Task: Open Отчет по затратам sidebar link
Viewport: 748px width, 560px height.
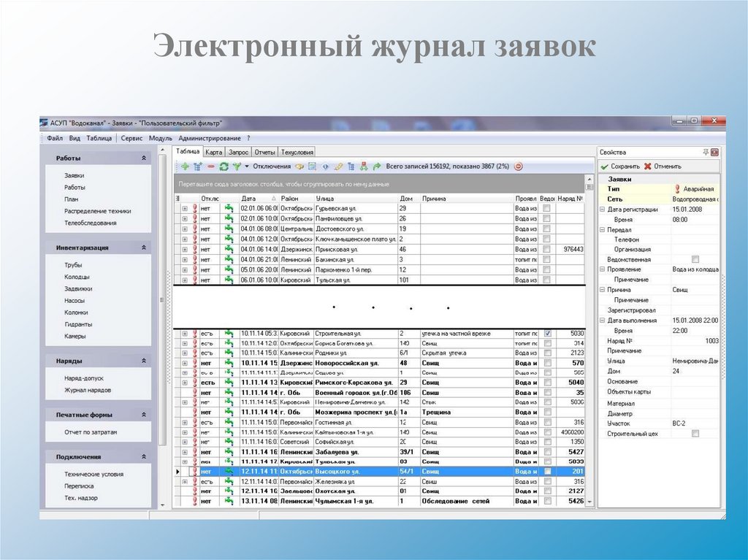Action: point(91,432)
